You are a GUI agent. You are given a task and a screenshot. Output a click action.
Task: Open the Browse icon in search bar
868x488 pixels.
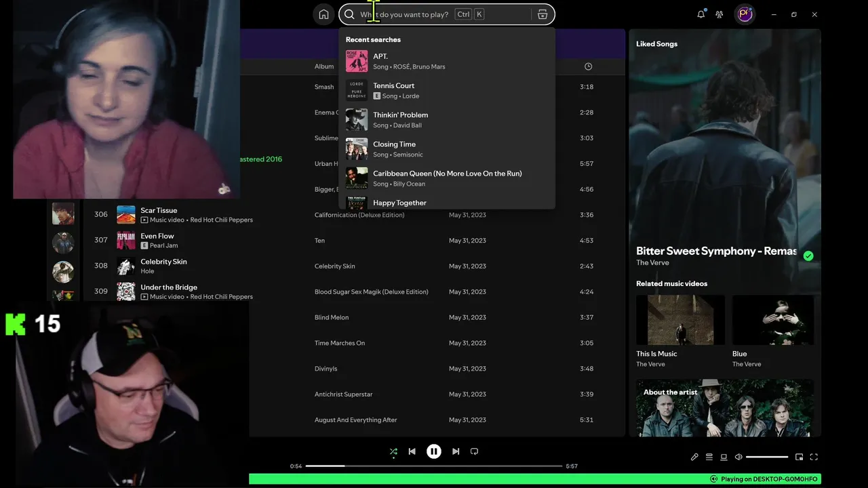(542, 14)
